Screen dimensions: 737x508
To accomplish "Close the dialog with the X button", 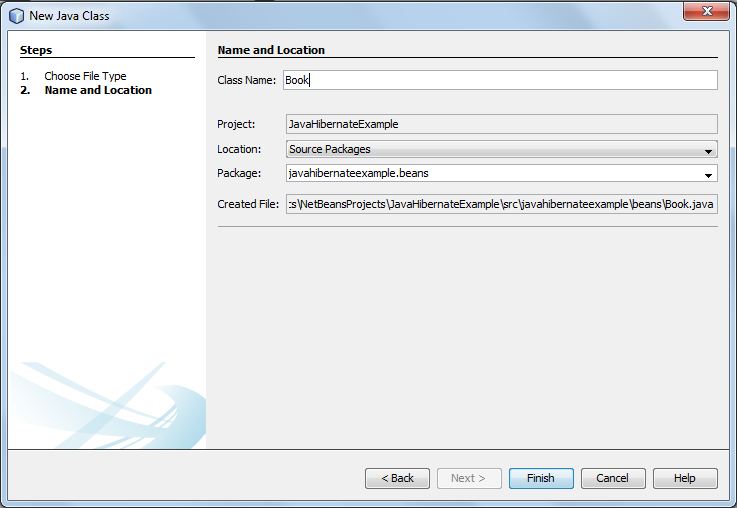I will pos(706,11).
